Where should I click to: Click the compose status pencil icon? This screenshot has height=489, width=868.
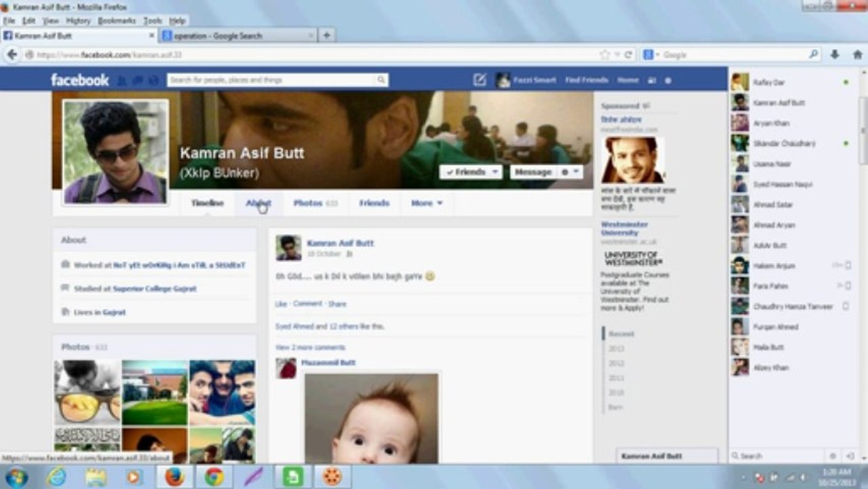click(x=480, y=79)
